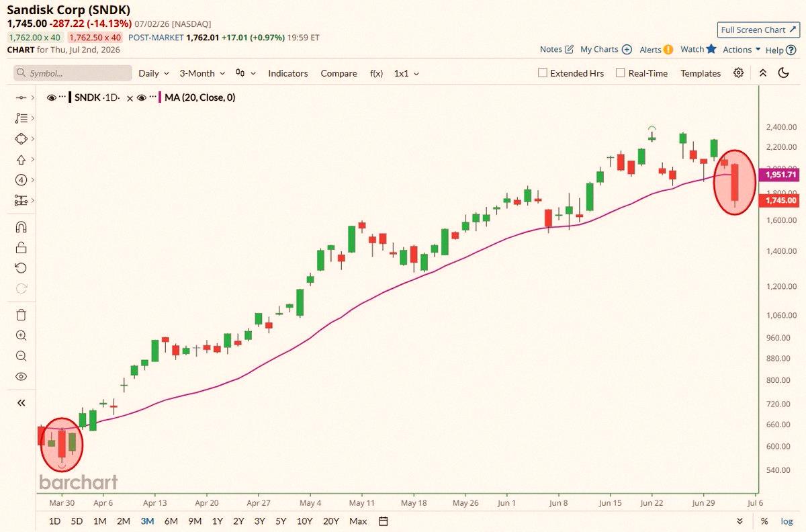Open the SNDK series more options dots
Image resolution: width=806 pixels, height=532 pixels.
click(x=62, y=97)
